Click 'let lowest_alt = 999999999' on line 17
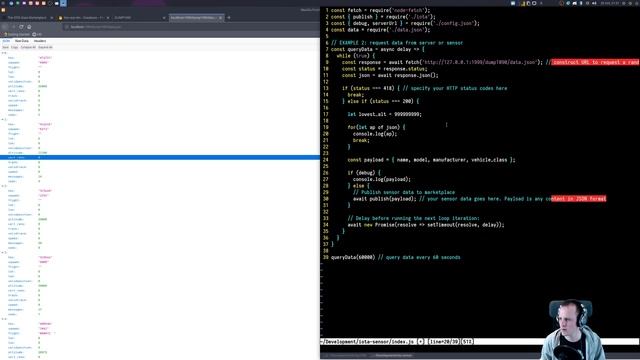Screen dimensions: 640x360 [x=384, y=114]
